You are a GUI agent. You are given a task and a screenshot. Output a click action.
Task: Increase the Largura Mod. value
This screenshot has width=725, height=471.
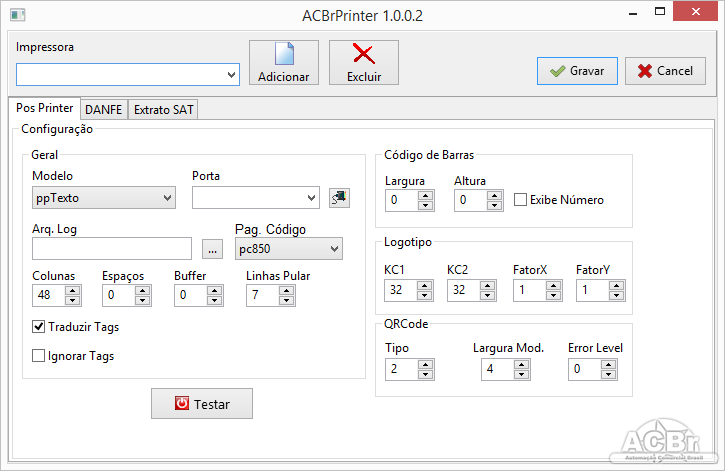point(521,364)
